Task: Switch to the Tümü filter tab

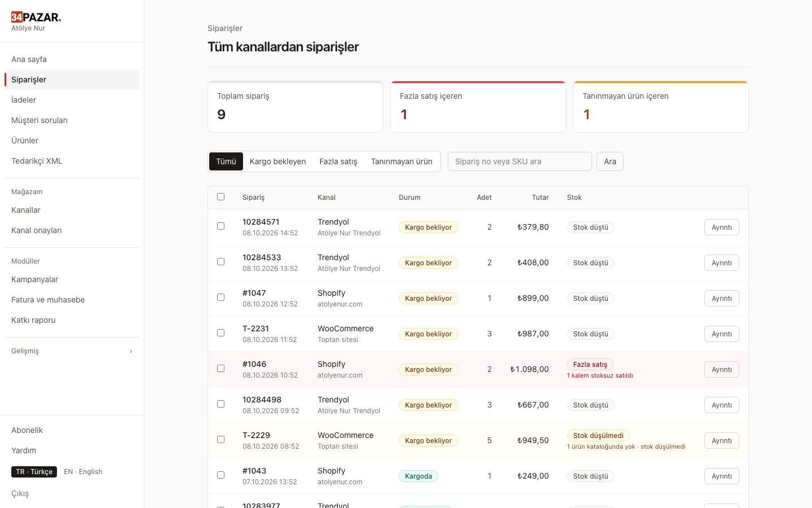Action: tap(226, 161)
